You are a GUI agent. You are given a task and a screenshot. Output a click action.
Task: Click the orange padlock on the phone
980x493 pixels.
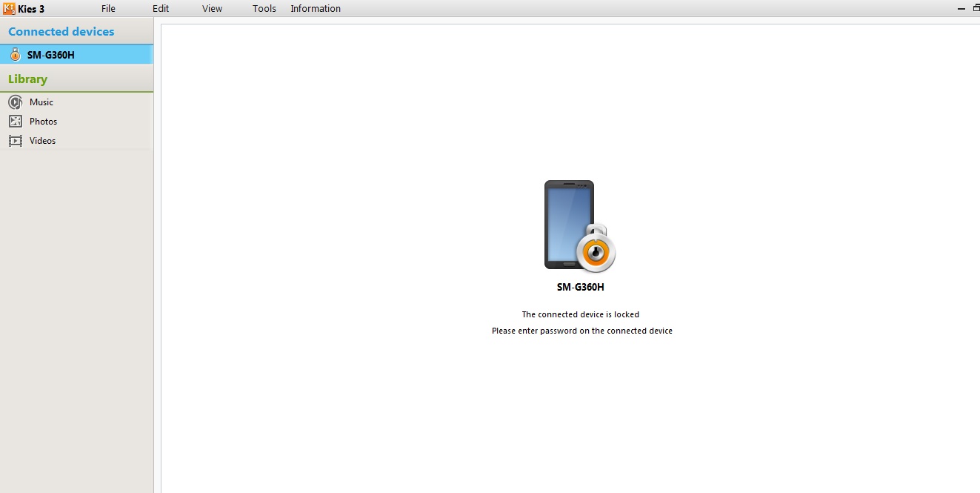(x=596, y=248)
